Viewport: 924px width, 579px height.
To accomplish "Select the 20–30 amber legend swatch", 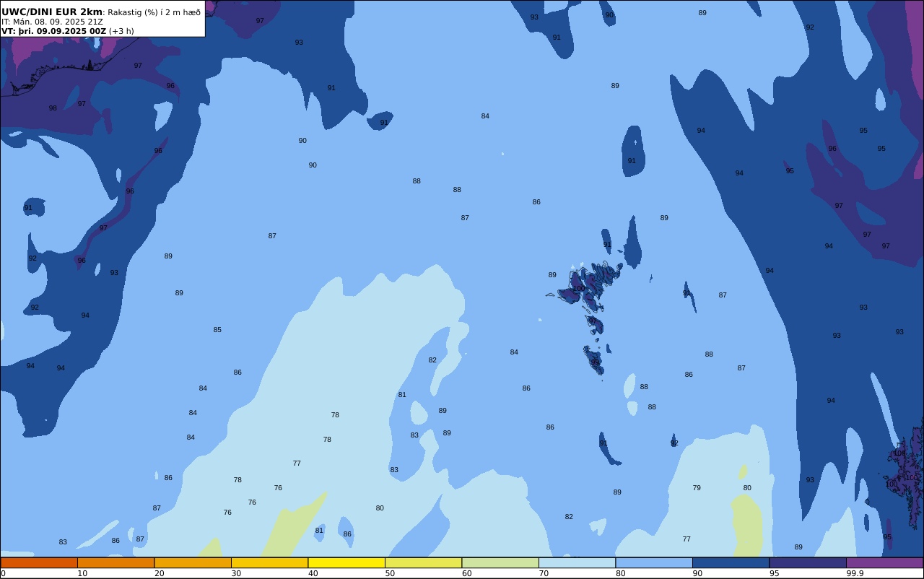I will coord(193,562).
